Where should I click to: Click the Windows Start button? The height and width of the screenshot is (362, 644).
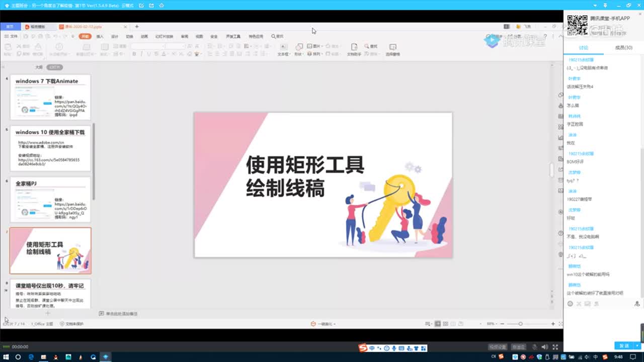pos(5,356)
